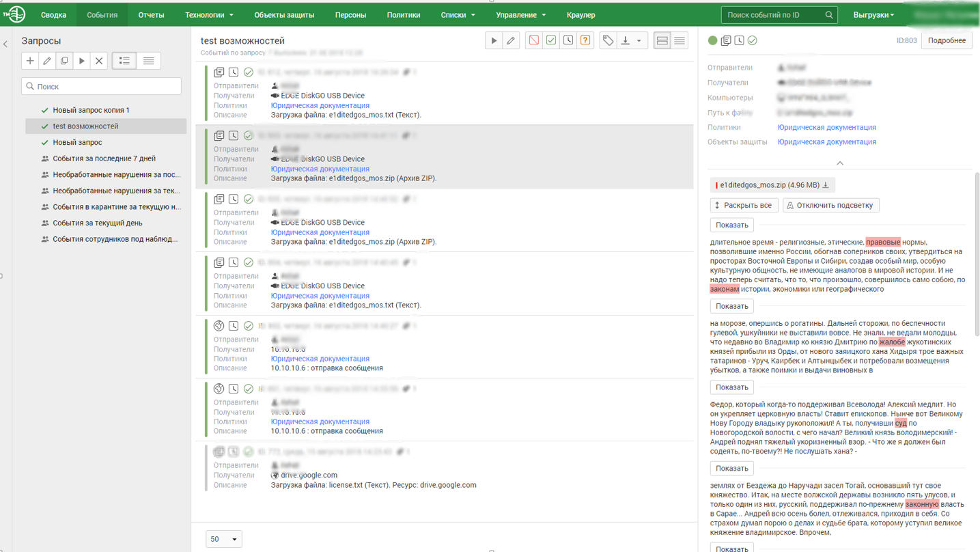This screenshot has height=552, width=980.
Task: Click the clock icon in the detail panel header
Action: point(739,41)
